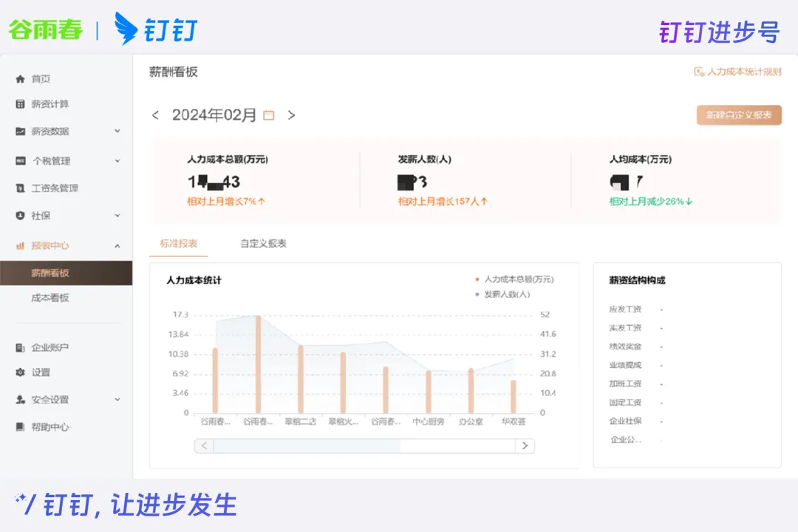The width and height of the screenshot is (798, 532).
Task: Click 相对上月增长7% text
Action: tap(226, 202)
